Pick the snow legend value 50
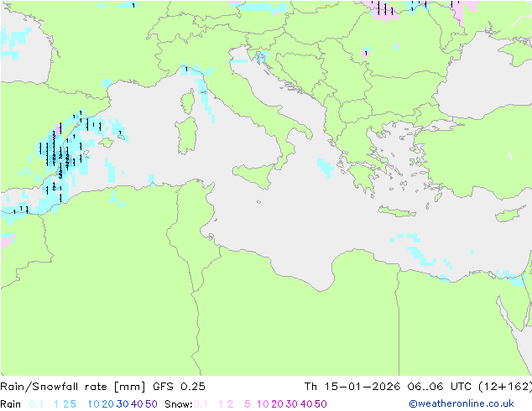532x411 pixels. coord(321,404)
